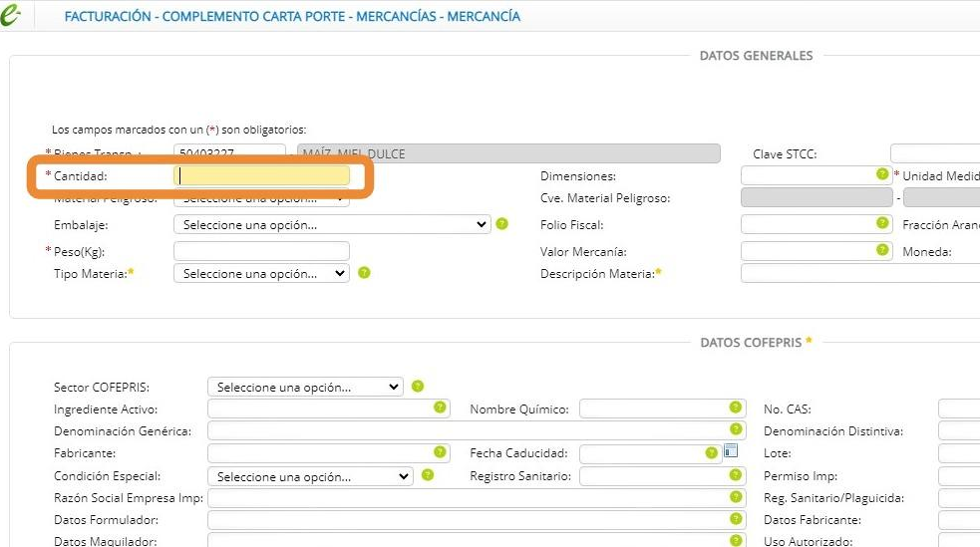Image resolution: width=980 pixels, height=547 pixels.
Task: Click help icon in Nombre Químico field
Action: point(736,408)
